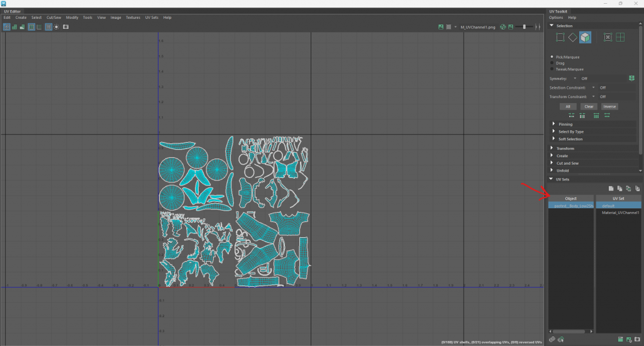Open the Textures menu

coord(133,18)
